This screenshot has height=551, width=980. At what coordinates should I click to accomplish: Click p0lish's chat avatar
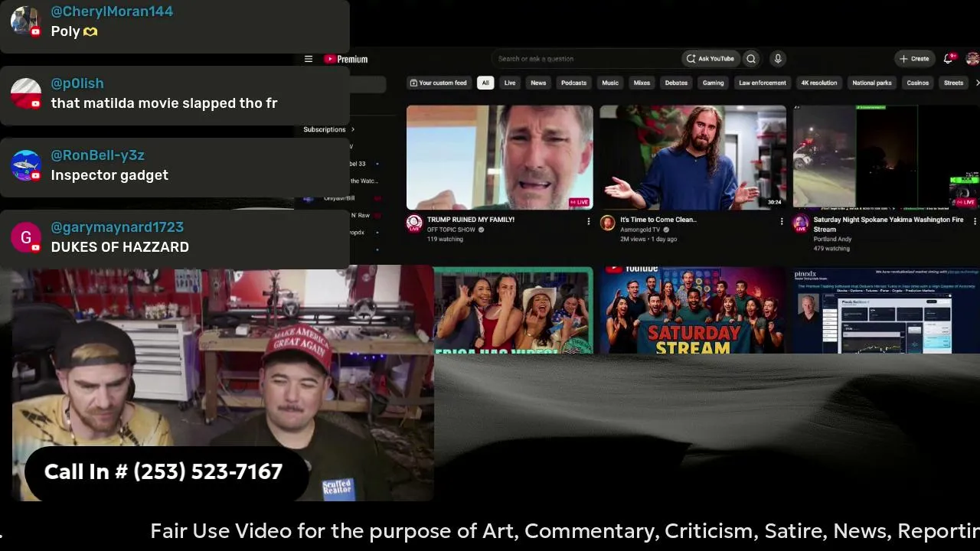point(25,93)
